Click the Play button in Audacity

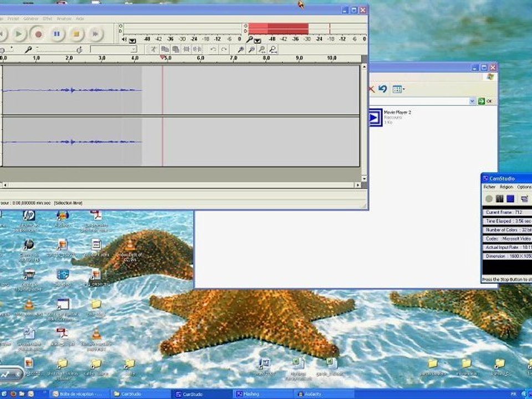(x=19, y=34)
